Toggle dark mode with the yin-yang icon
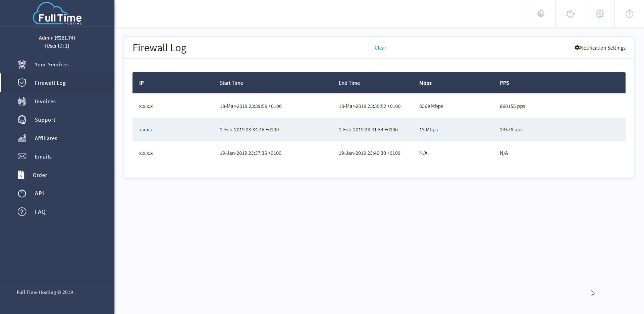 click(541, 13)
